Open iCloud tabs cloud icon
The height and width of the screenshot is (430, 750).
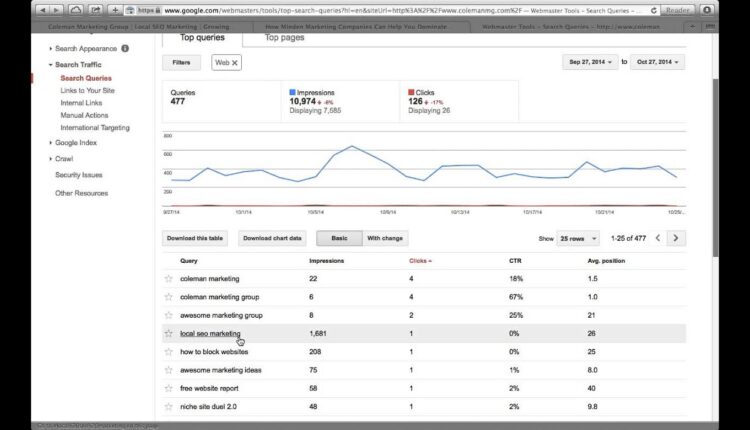click(75, 10)
